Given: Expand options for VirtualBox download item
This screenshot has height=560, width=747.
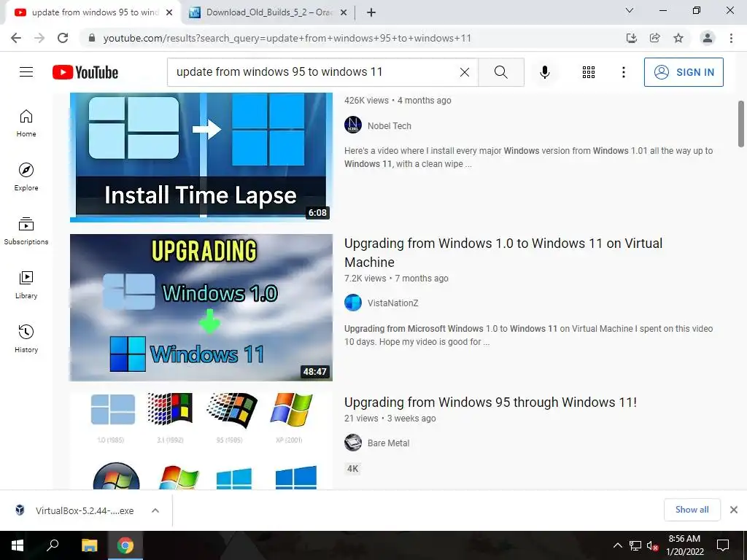Looking at the screenshot, I should 155,510.
